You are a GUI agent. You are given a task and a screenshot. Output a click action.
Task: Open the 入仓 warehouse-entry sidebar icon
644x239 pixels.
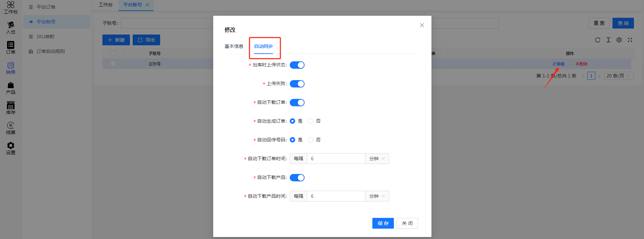11,27
